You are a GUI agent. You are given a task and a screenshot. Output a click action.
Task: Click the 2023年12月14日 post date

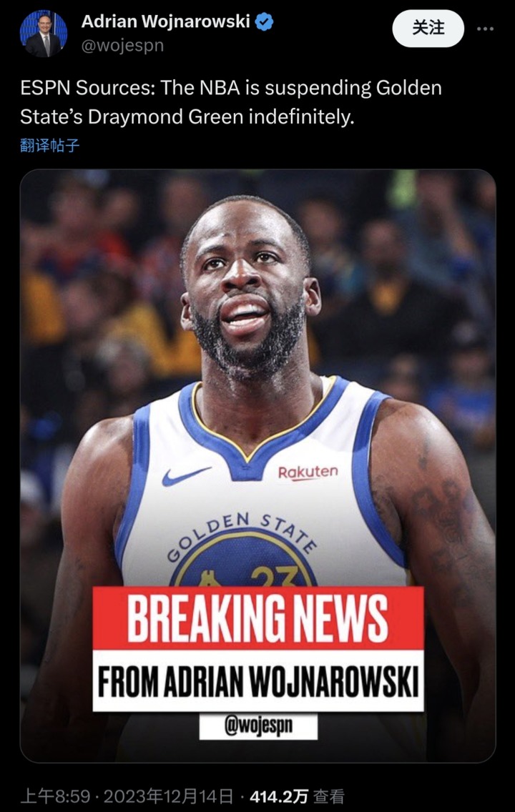(x=168, y=796)
